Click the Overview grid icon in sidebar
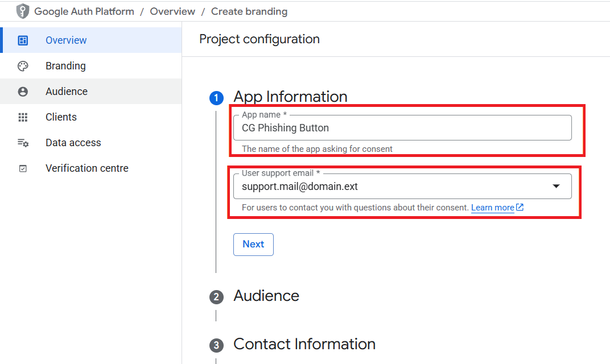This screenshot has width=610, height=364. [x=23, y=40]
